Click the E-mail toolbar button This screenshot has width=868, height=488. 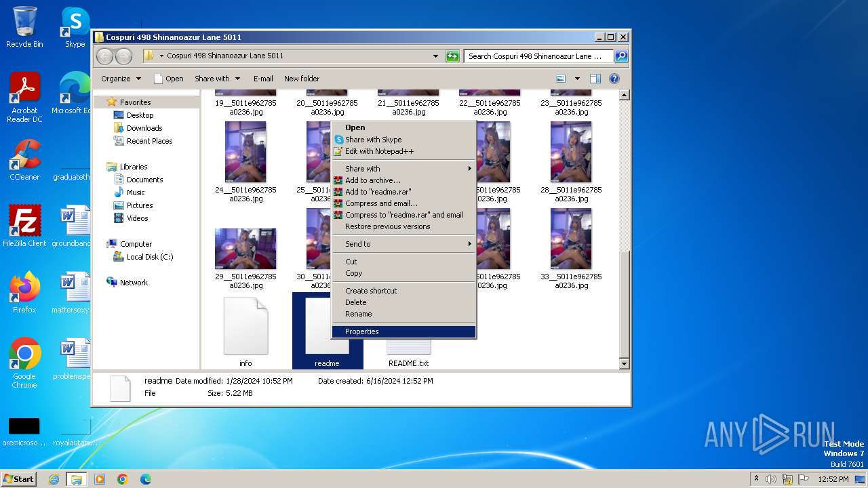(x=263, y=79)
